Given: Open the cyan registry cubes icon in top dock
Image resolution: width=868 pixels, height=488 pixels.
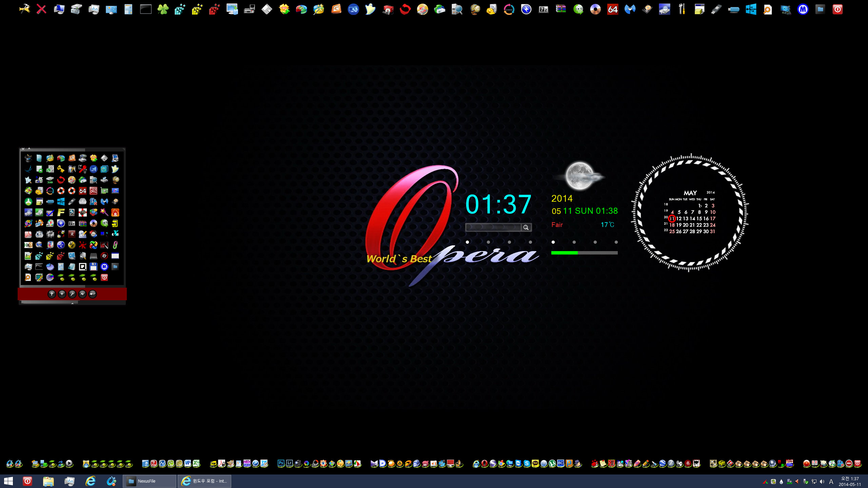Looking at the screenshot, I should (180, 9).
